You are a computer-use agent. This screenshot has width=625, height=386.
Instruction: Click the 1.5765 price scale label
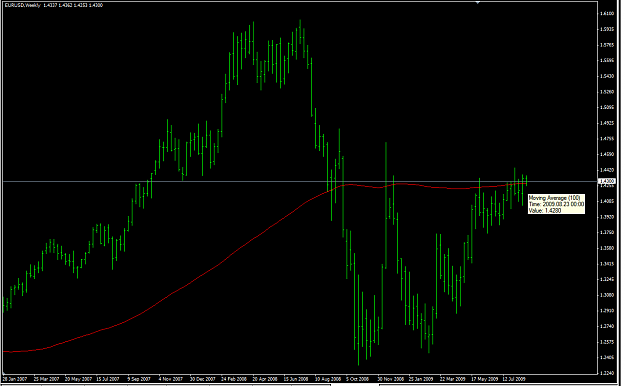pyautogui.click(x=607, y=45)
